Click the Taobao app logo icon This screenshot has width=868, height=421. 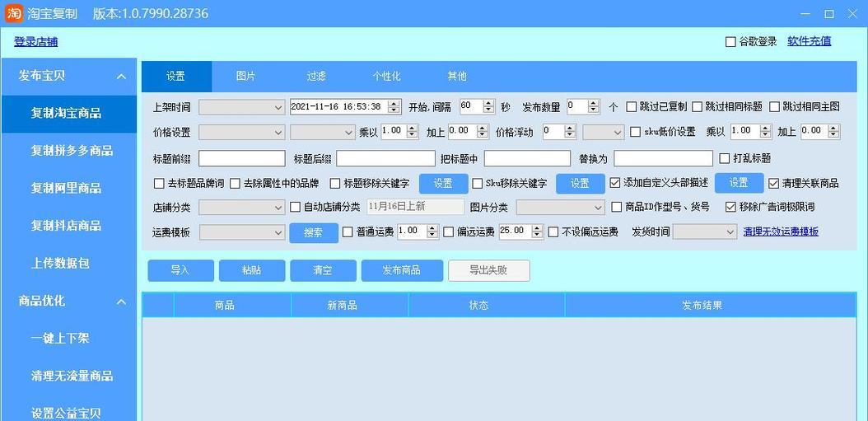13,12
